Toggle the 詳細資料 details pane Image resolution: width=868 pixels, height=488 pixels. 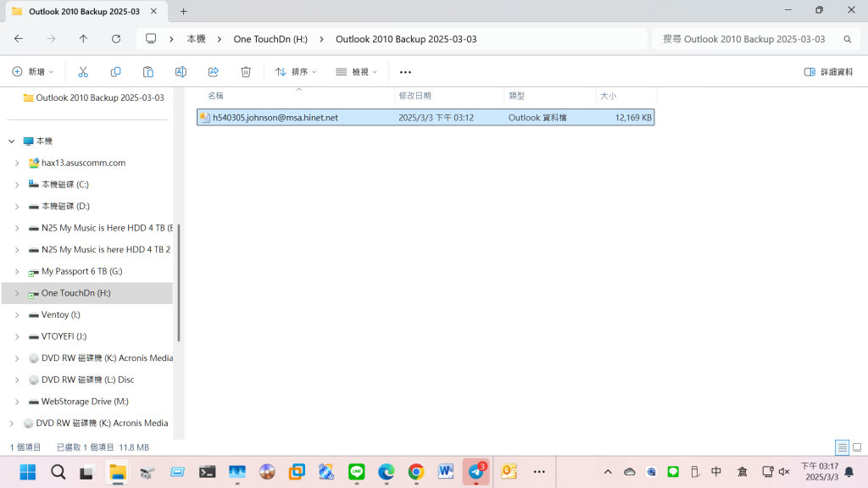[x=828, y=72]
